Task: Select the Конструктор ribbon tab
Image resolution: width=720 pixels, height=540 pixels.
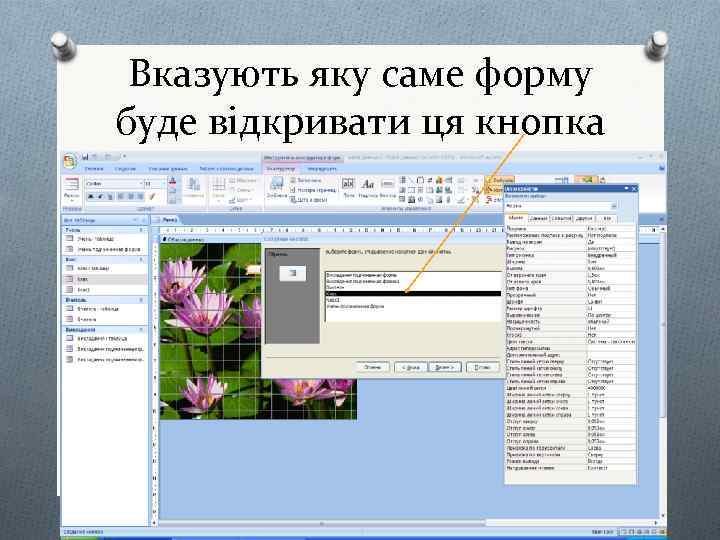Action: coord(281,169)
